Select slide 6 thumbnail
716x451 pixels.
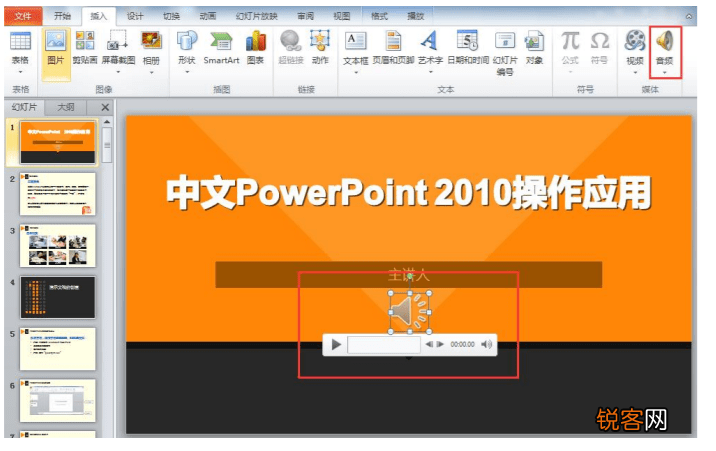coord(58,400)
